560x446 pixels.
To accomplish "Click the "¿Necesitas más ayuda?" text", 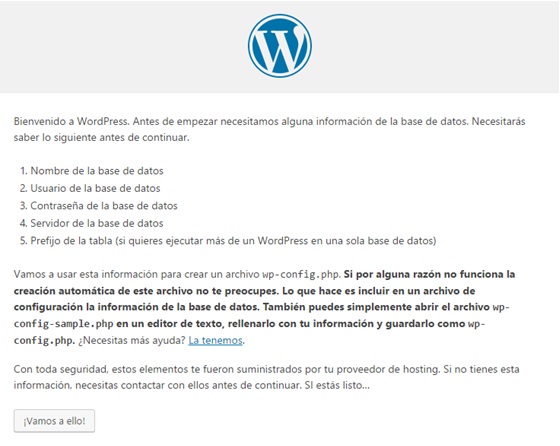I will (x=132, y=340).
